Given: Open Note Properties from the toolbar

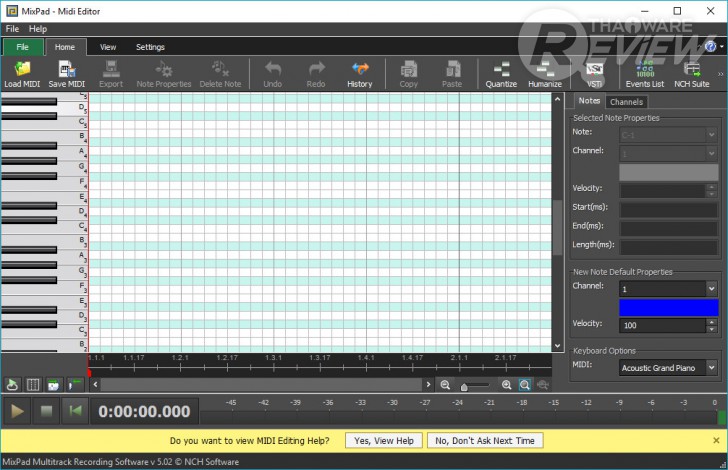Looking at the screenshot, I should (x=164, y=74).
